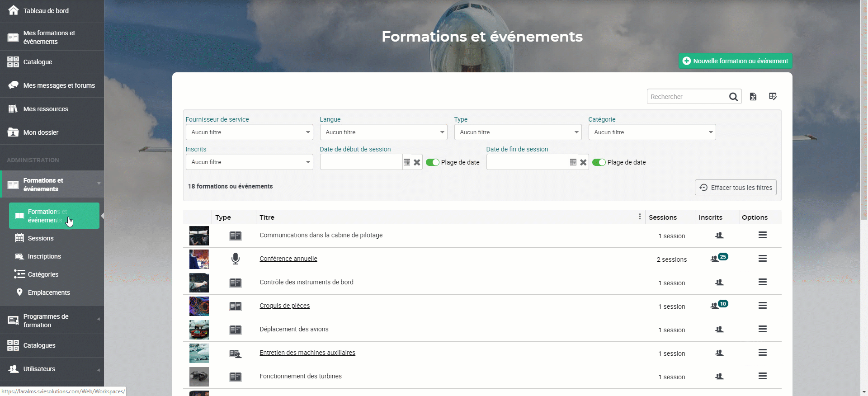Click the Excel export icon
Screen dimensions: 868x396
coord(753,97)
